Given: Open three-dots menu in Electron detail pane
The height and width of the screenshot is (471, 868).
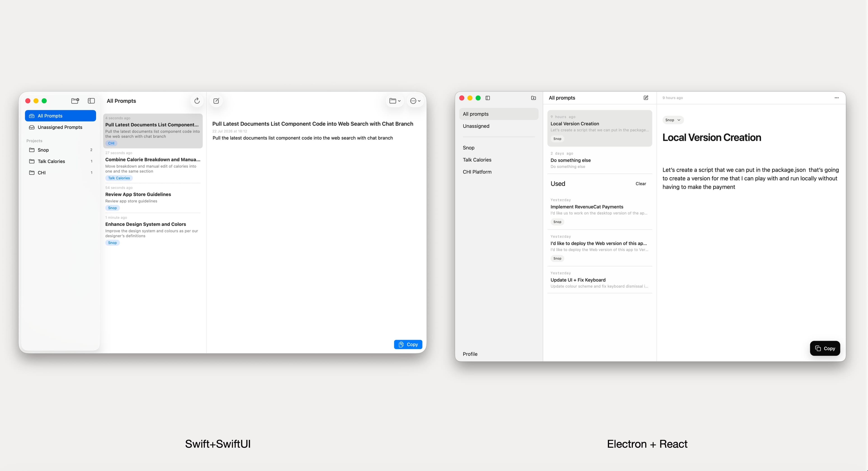Looking at the screenshot, I should (837, 98).
